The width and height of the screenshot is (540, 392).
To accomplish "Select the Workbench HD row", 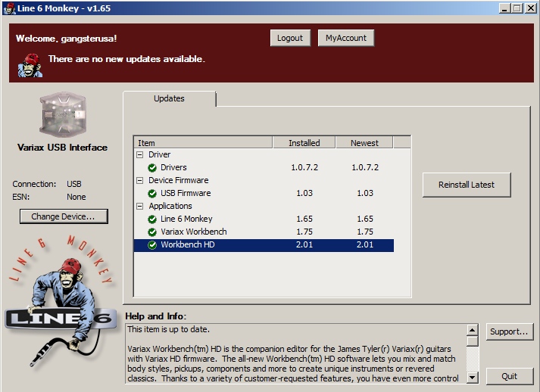I will pyautogui.click(x=264, y=245).
